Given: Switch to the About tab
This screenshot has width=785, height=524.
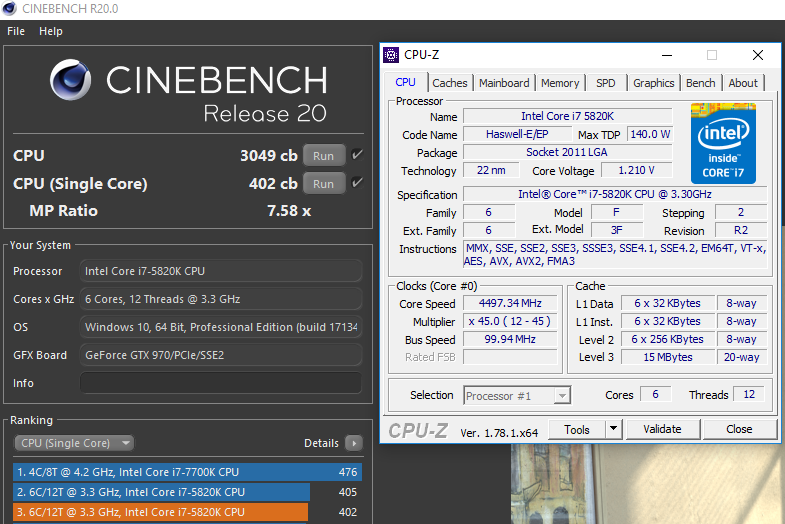Looking at the screenshot, I should click(743, 83).
